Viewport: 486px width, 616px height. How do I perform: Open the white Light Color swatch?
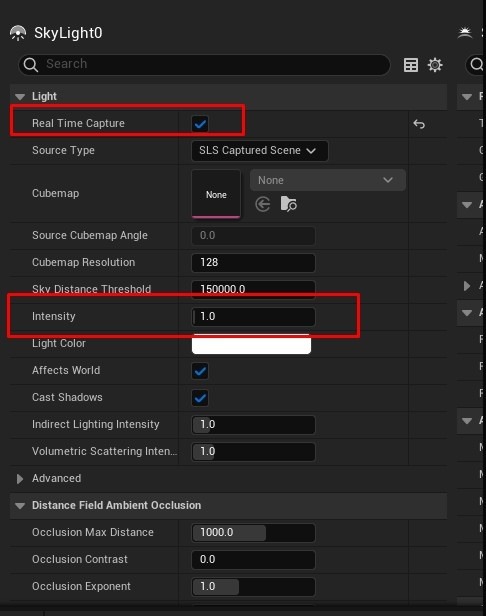click(x=251, y=344)
